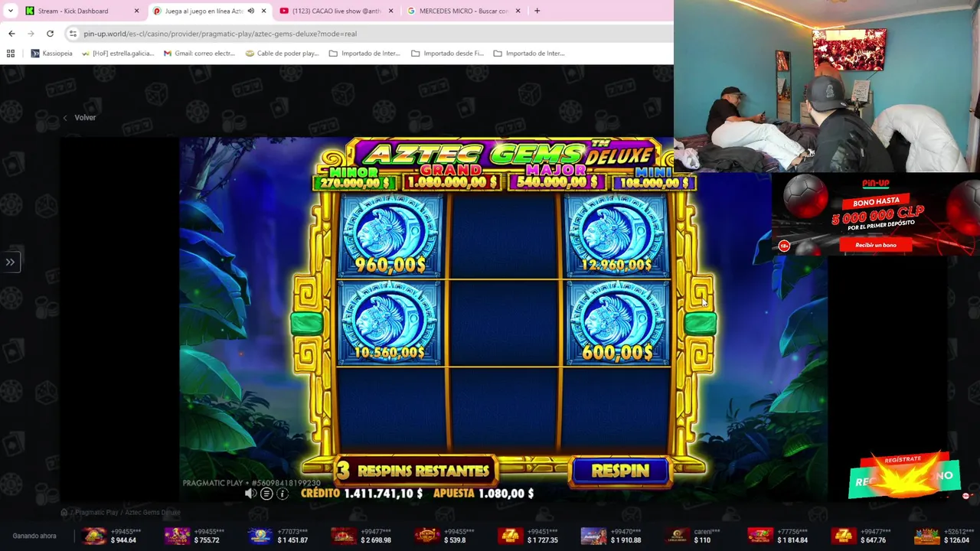
Task: Click the Pragmatic Play breadcrumb link
Action: (96, 513)
